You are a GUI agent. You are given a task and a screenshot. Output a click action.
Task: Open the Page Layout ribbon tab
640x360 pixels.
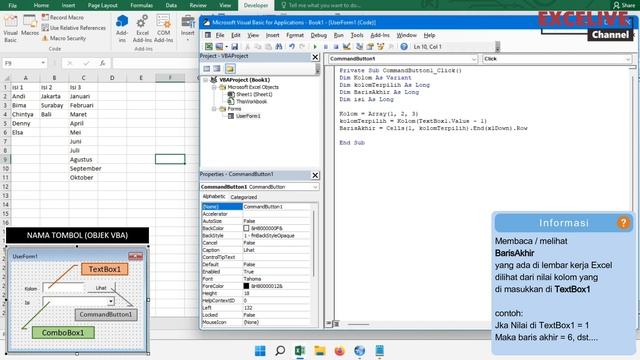coord(102,5)
